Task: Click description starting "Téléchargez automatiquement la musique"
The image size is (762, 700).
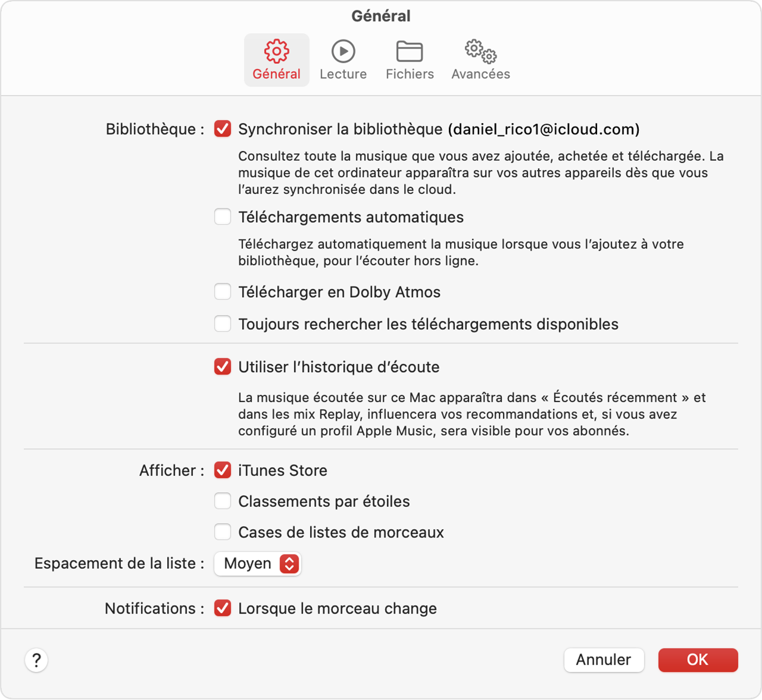Action: [x=461, y=252]
